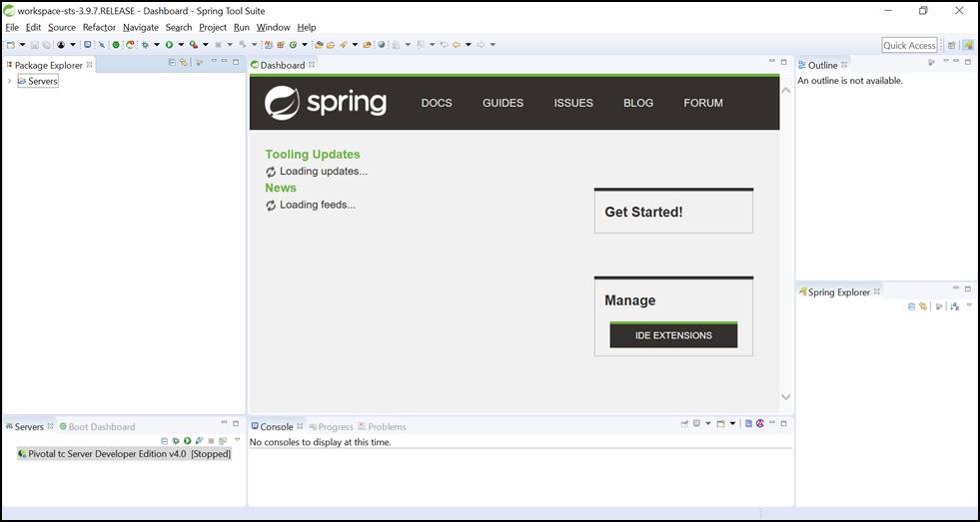Open the Run dropdown arrow
The height and width of the screenshot is (522, 980).
[181, 45]
